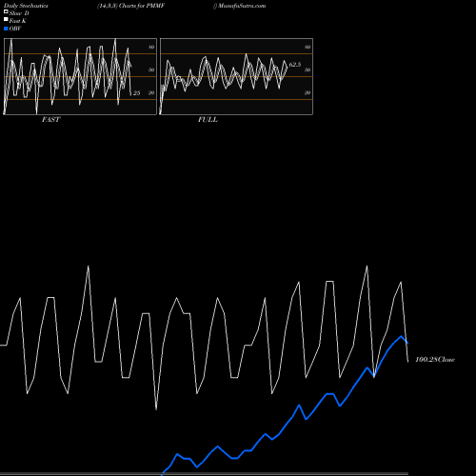
Task: Open the FULL stochastic chart panel
Action: pyautogui.click(x=236, y=76)
